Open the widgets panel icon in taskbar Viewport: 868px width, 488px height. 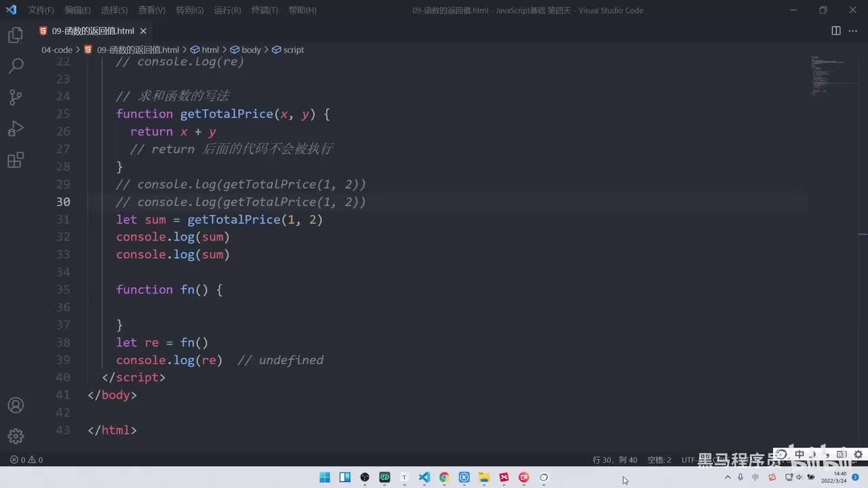tap(345, 477)
